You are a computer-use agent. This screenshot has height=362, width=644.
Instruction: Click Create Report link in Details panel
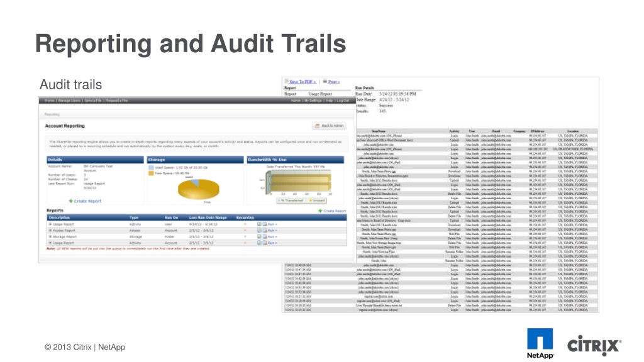coord(87,201)
